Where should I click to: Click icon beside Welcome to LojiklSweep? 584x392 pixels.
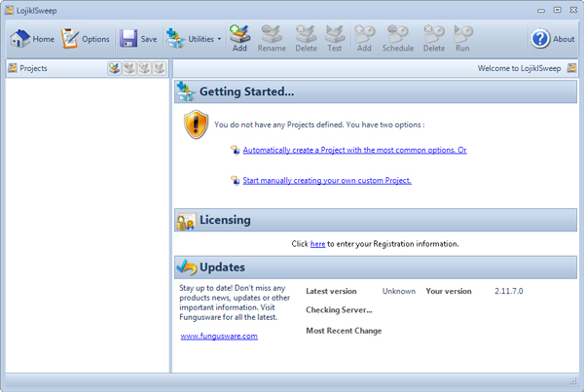(x=571, y=68)
